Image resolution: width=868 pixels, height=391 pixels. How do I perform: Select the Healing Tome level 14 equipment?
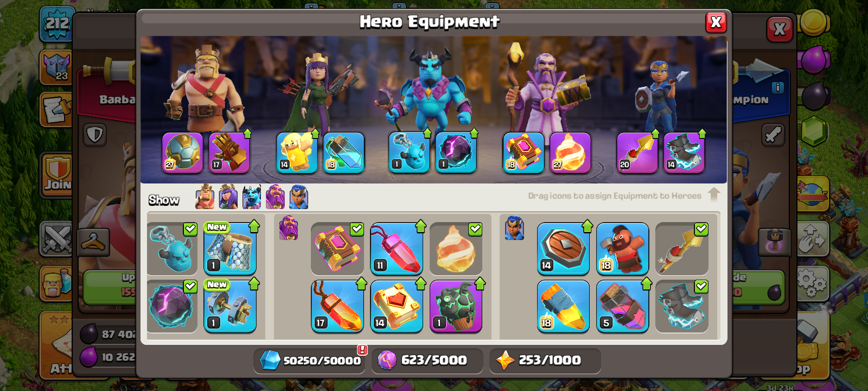397,306
